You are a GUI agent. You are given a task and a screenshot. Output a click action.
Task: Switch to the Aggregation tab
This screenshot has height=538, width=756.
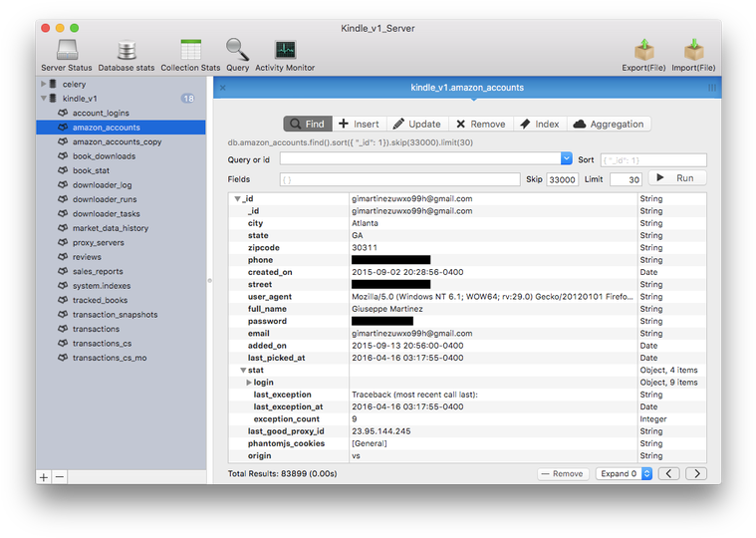point(609,124)
